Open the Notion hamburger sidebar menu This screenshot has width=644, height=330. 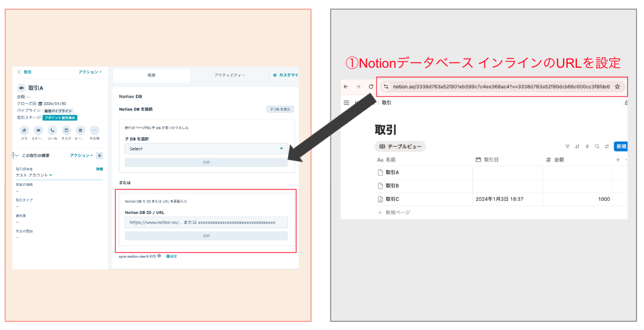click(346, 103)
